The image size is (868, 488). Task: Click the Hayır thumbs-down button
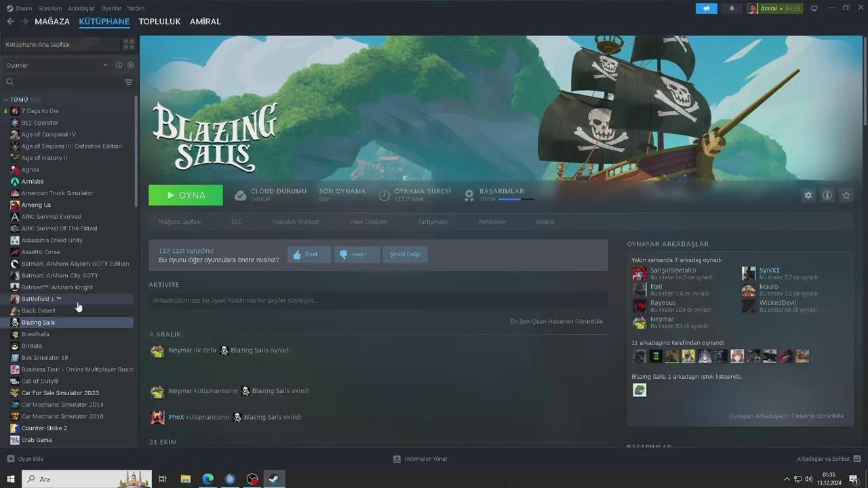(357, 254)
